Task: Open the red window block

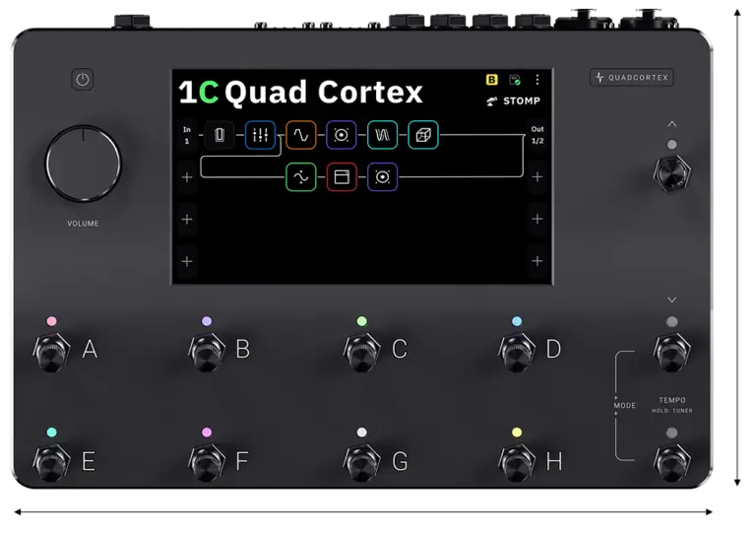Action: point(342,177)
